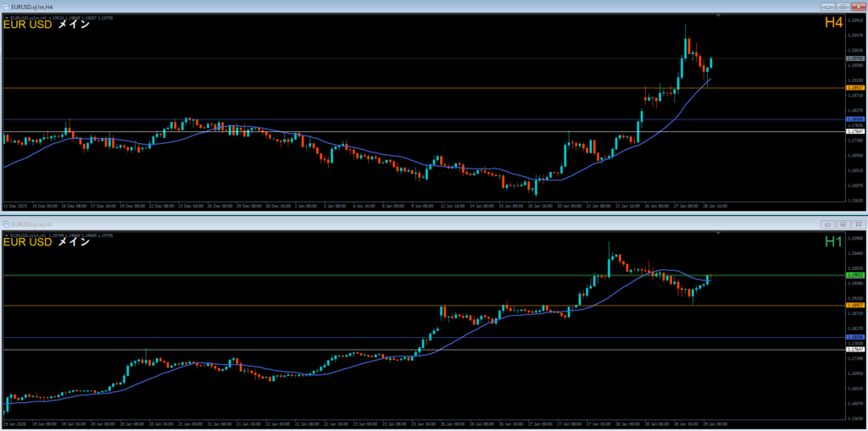This screenshot has height=431, width=868.
Task: Close the H1 EURUSD chart window
Action: (x=857, y=224)
